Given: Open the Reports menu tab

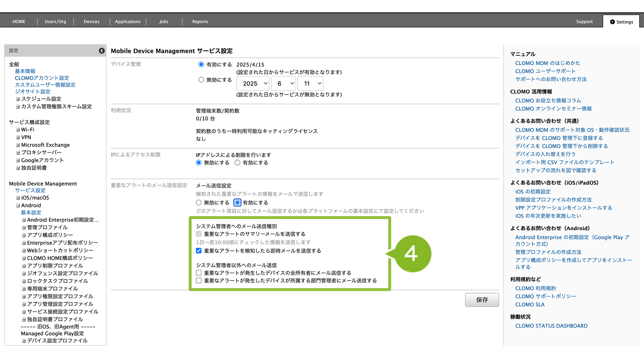Looking at the screenshot, I should click(x=200, y=22).
